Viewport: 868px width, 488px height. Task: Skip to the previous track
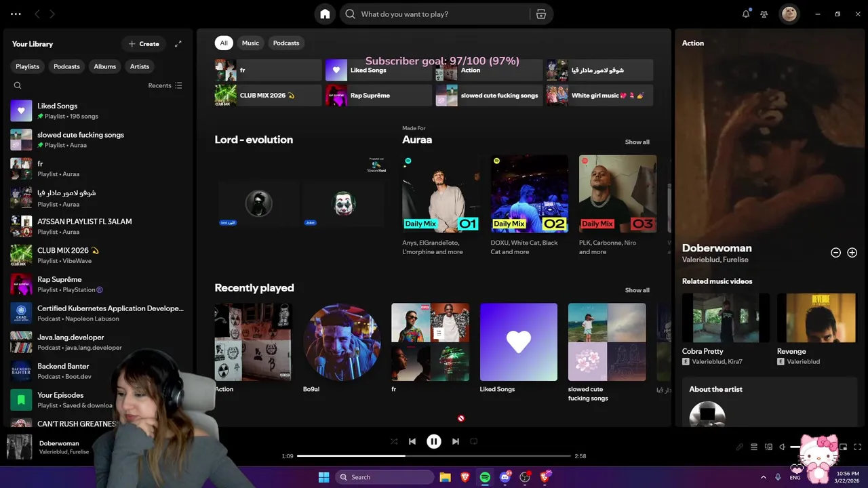(x=412, y=441)
